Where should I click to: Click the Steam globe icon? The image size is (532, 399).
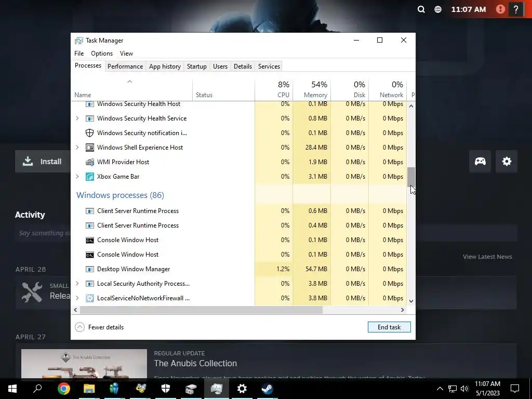438,9
